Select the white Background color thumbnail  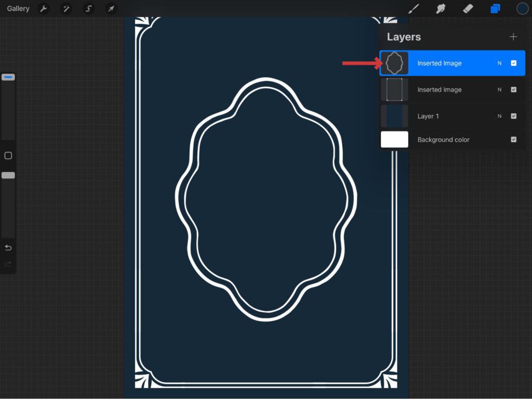click(394, 140)
